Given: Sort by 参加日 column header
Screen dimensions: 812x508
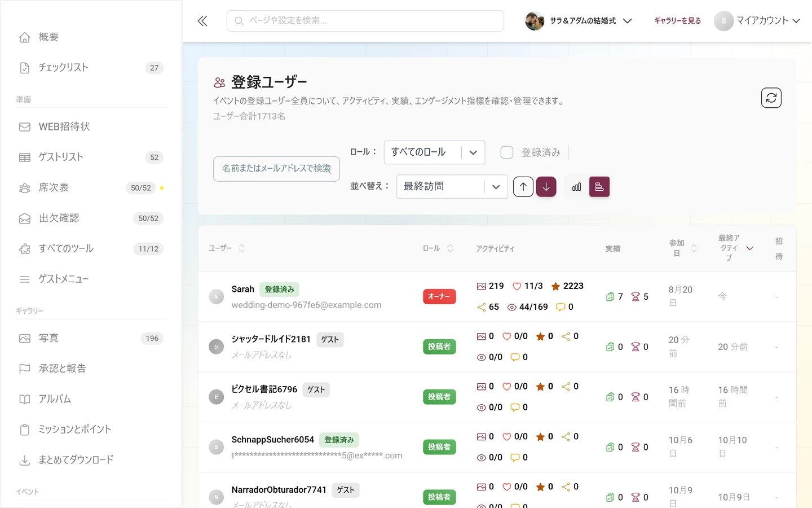Looking at the screenshot, I should [x=683, y=248].
